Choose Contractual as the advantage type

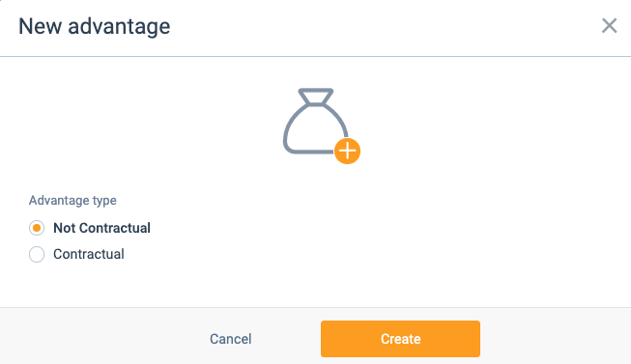point(37,254)
